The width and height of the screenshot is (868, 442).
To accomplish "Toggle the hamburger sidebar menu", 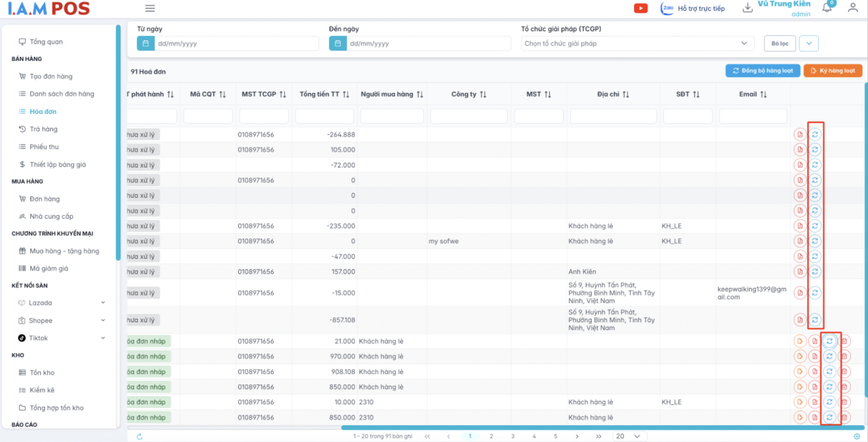I will [150, 9].
